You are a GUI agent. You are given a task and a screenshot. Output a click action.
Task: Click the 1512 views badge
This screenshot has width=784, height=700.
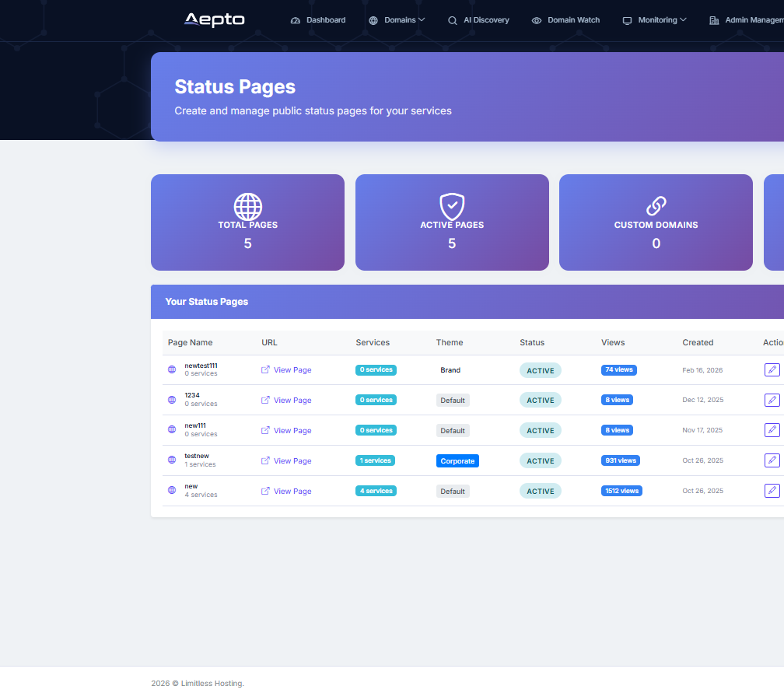click(622, 491)
